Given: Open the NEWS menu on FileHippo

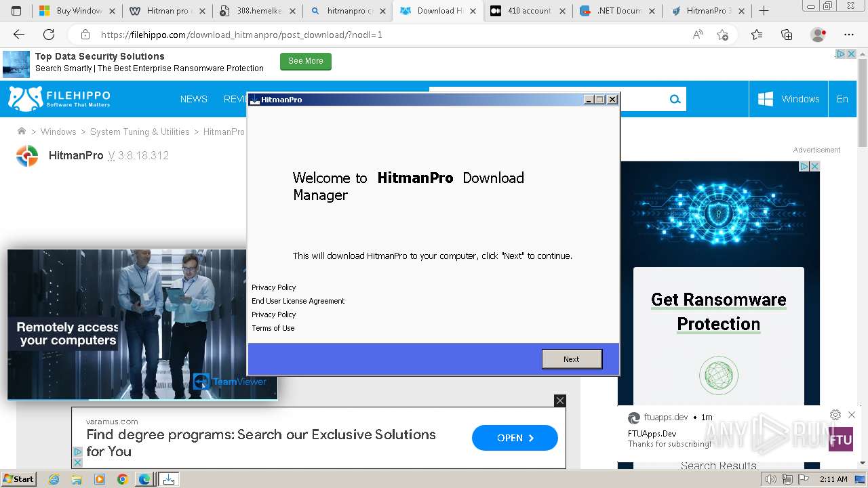Looking at the screenshot, I should point(194,99).
